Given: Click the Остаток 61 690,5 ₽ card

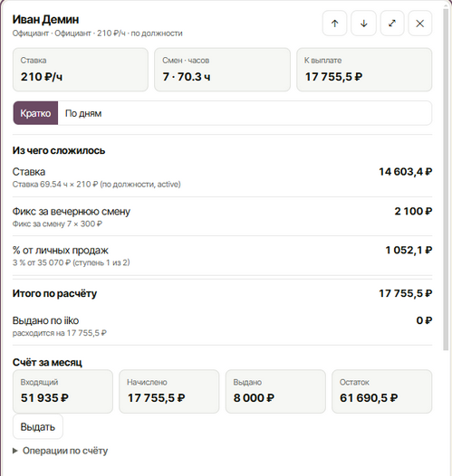Looking at the screenshot, I should click(382, 391).
